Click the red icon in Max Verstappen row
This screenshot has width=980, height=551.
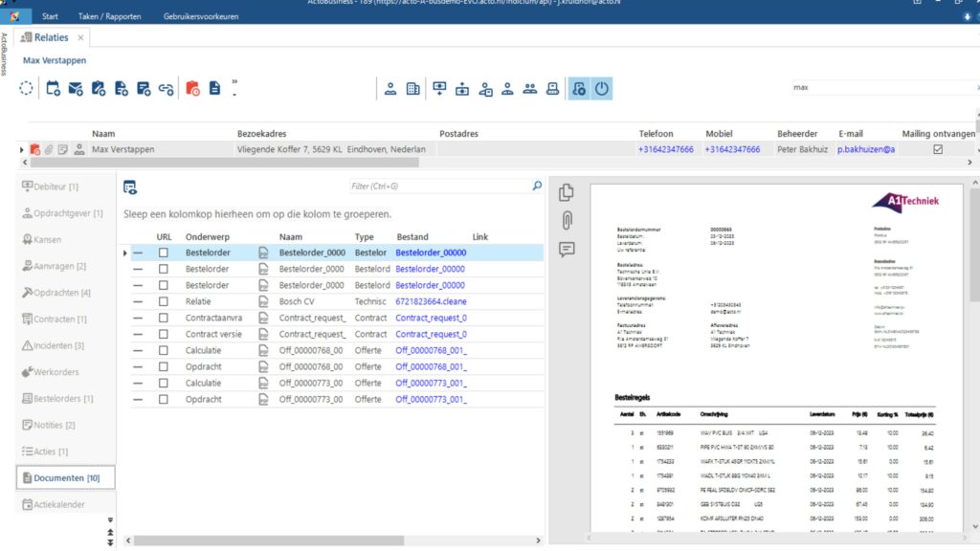35,149
